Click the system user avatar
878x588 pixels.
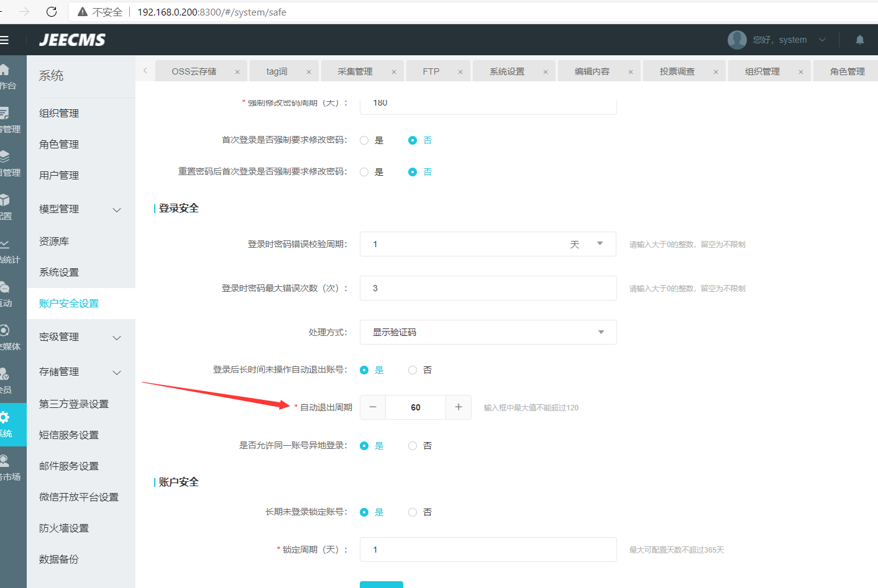[737, 40]
